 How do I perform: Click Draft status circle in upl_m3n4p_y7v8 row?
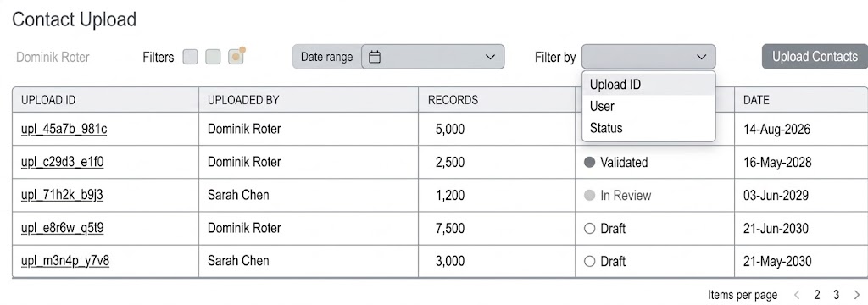tap(590, 261)
